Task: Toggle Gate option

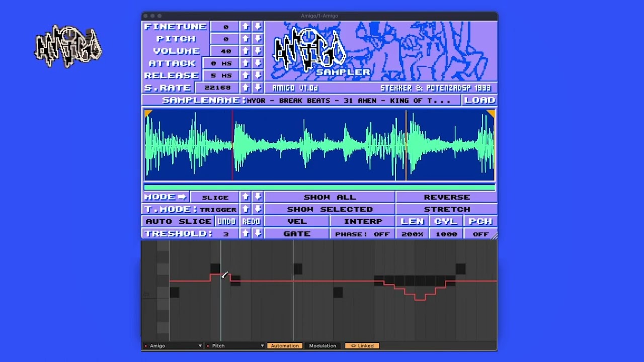Action: pos(297,234)
